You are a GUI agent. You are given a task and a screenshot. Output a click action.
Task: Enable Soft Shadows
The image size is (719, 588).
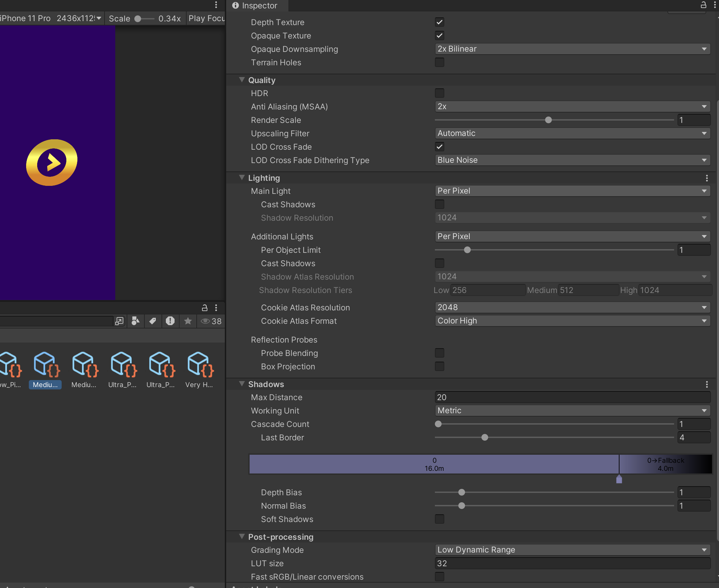click(x=440, y=519)
